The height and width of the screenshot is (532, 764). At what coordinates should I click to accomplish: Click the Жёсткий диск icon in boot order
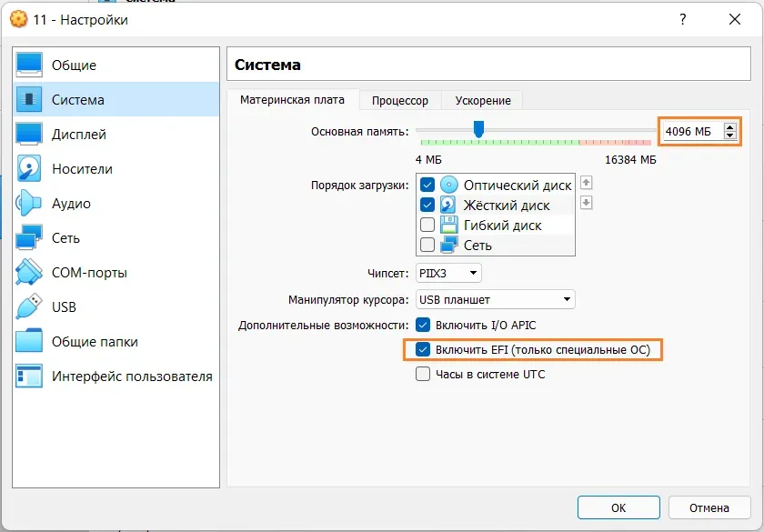(x=448, y=206)
